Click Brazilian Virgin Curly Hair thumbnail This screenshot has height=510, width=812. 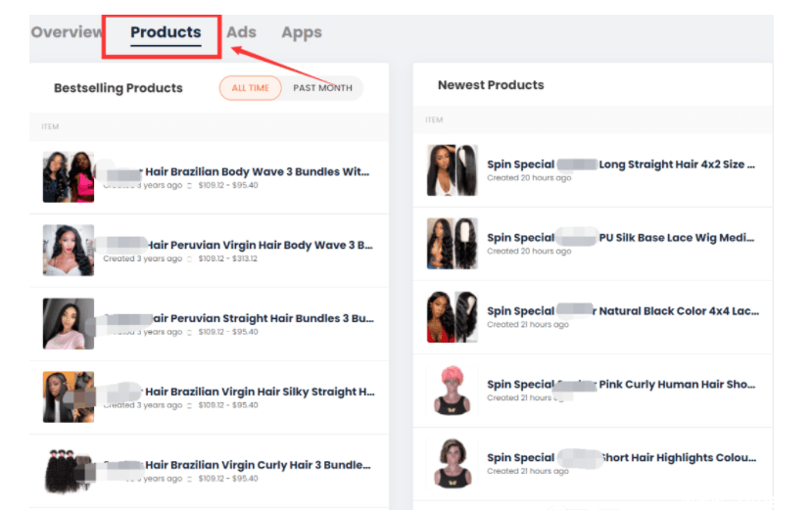click(69, 471)
